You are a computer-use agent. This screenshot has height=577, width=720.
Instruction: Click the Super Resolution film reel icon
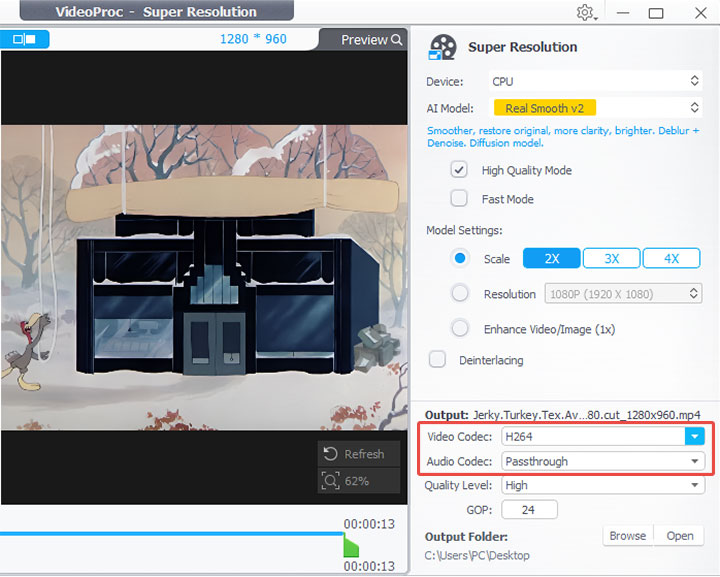click(442, 47)
